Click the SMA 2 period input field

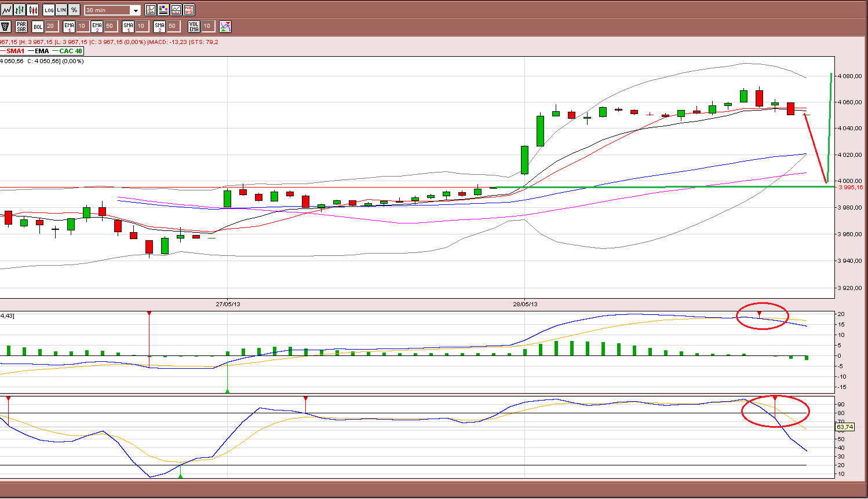pos(173,26)
